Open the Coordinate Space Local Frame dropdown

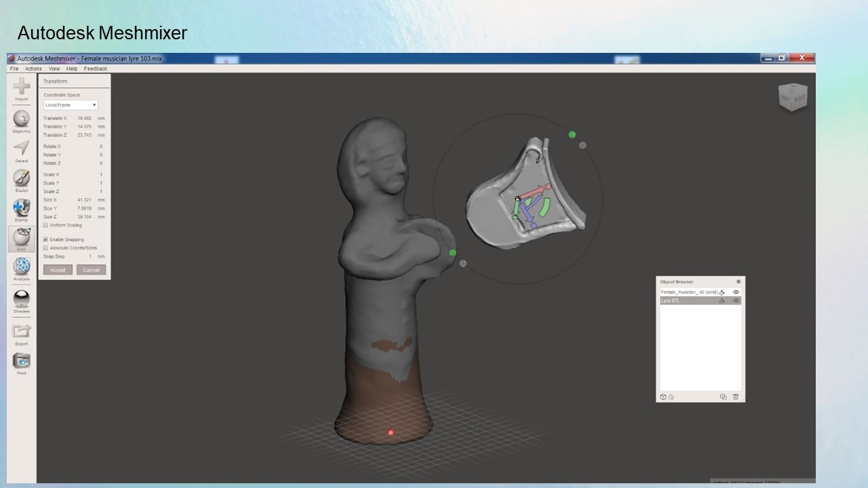click(71, 105)
